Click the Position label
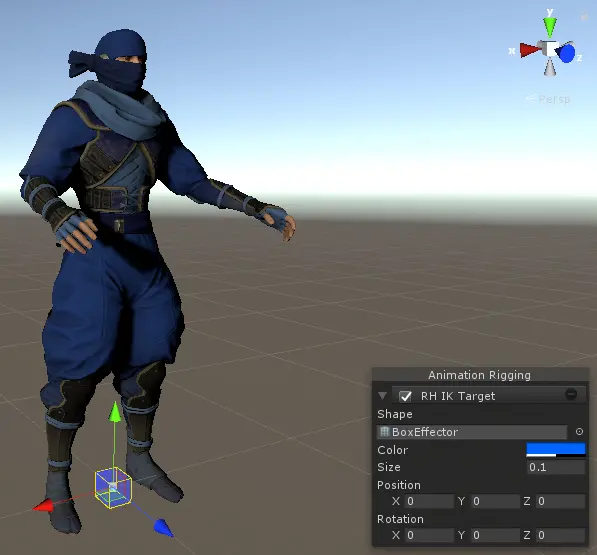Image resolution: width=597 pixels, height=555 pixels. (399, 485)
